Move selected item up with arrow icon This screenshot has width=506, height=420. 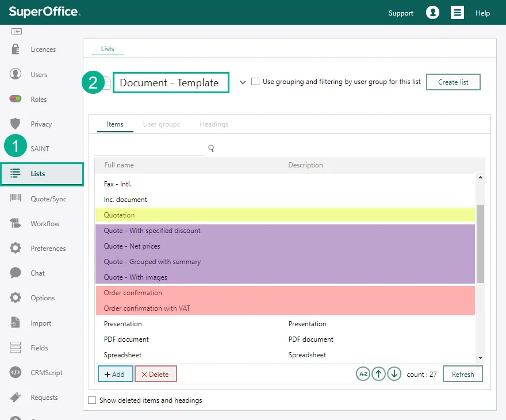[378, 374]
